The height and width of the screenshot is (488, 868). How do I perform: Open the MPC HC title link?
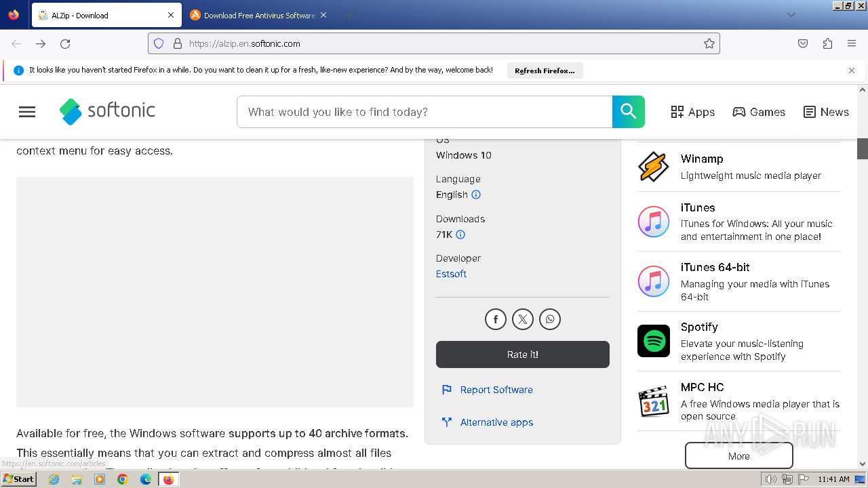702,387
